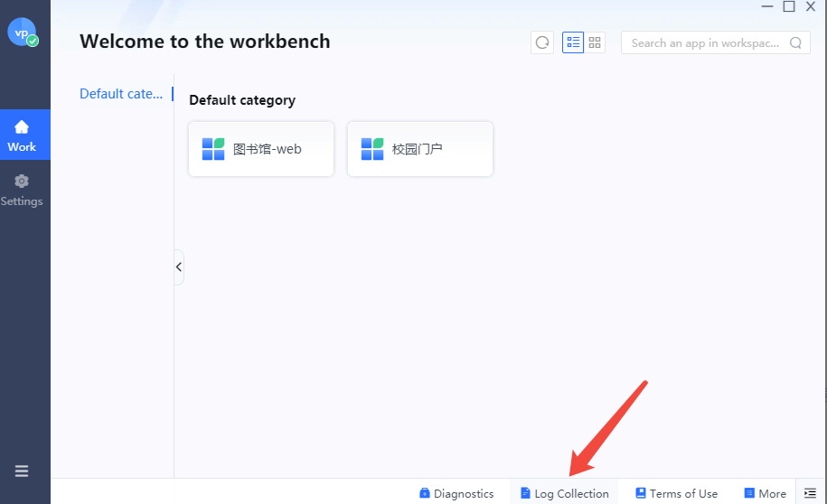Collapse the category panel with the chevron
This screenshot has height=504, width=827.
tap(179, 267)
